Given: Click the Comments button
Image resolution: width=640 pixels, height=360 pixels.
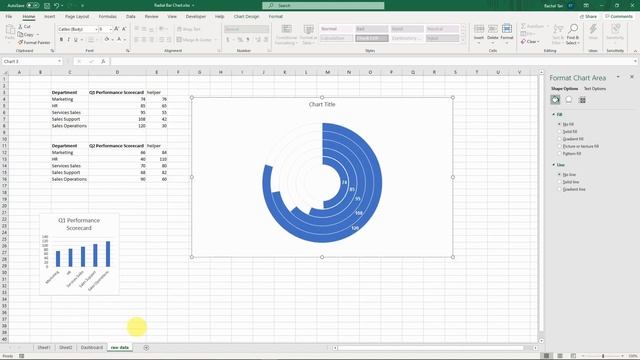Looking at the screenshot, I should (x=619, y=17).
